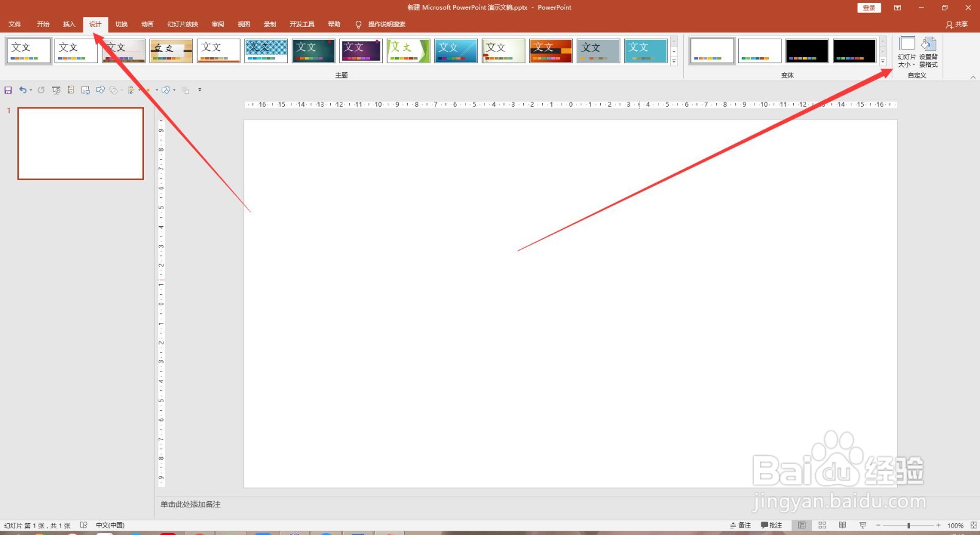Image resolution: width=980 pixels, height=535 pixels.
Task: Apply the dark teal theme thumbnail
Action: click(x=314, y=51)
